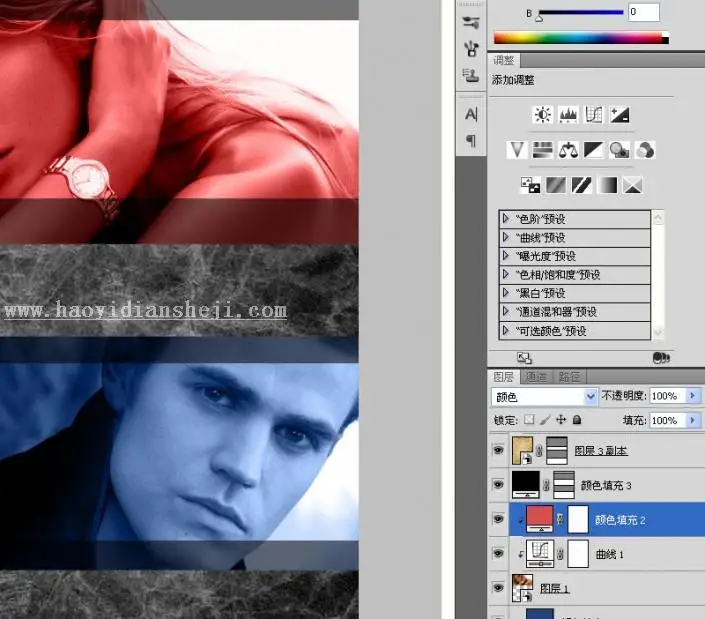Image resolution: width=705 pixels, height=619 pixels.
Task: Add a Threshold adjustment
Action: pyautogui.click(x=581, y=185)
